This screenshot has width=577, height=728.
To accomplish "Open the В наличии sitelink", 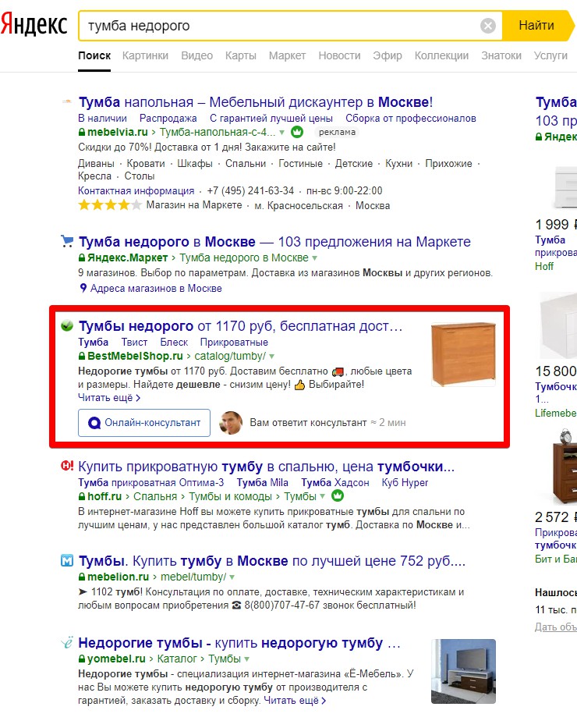I will 102,119.
